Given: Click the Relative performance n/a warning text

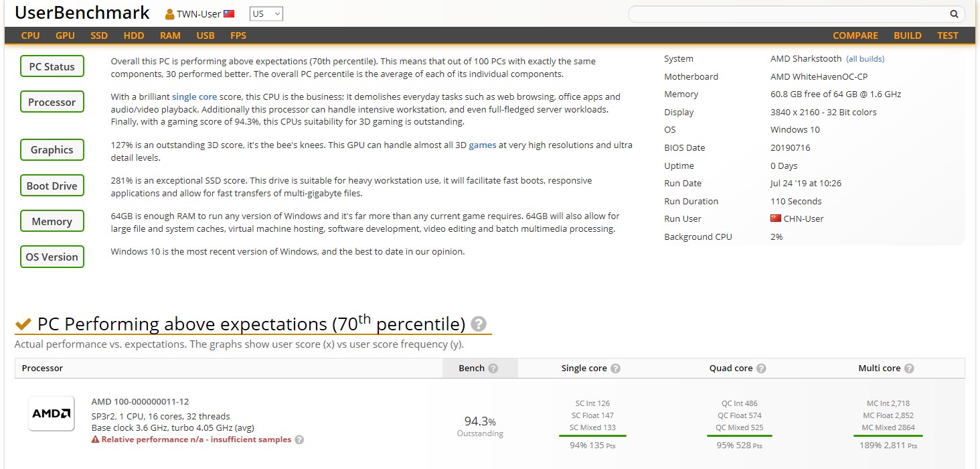Looking at the screenshot, I should [x=196, y=440].
